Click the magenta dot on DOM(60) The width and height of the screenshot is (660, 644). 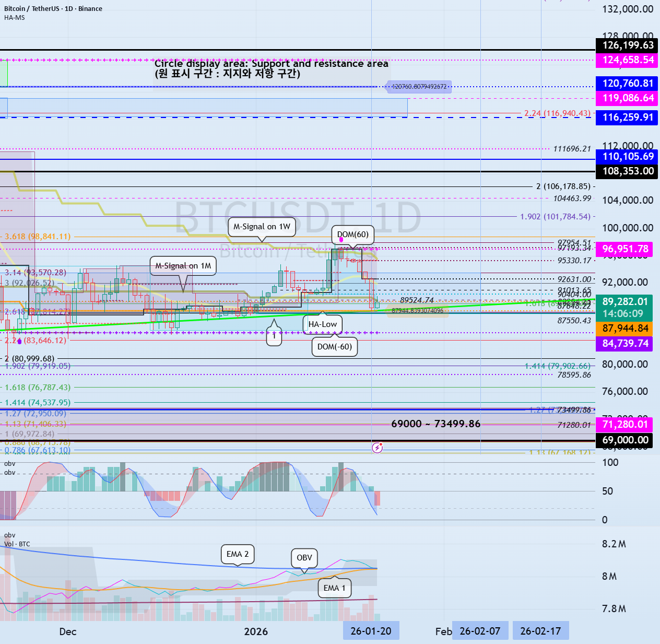click(341, 240)
